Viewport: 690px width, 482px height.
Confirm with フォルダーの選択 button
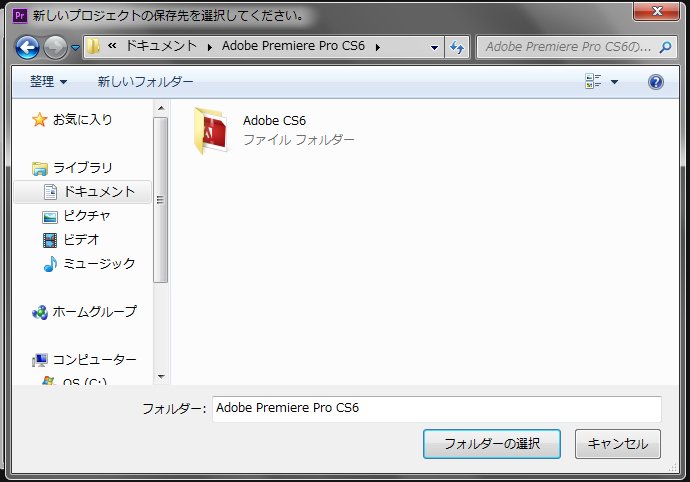(492, 444)
